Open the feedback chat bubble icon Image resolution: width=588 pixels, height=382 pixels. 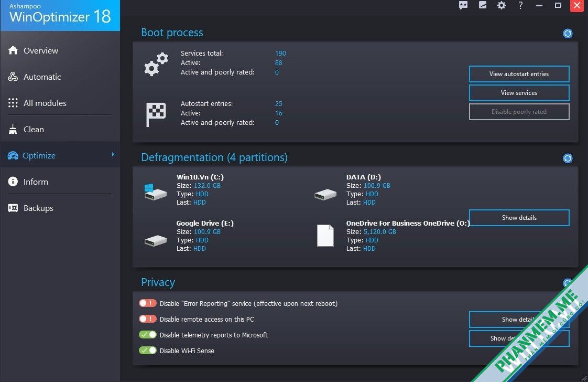pyautogui.click(x=463, y=5)
